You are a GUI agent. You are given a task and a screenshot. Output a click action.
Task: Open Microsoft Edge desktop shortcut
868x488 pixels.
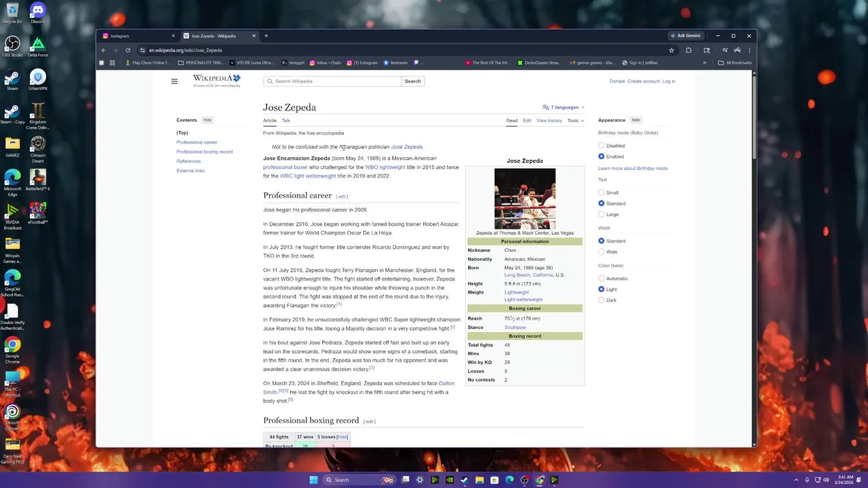click(x=12, y=182)
